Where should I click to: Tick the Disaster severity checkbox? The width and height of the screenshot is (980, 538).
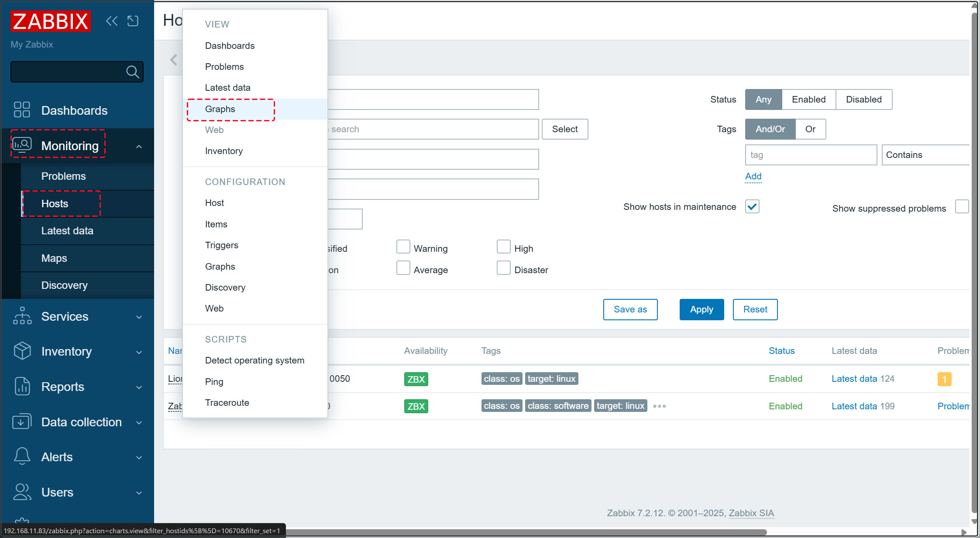(503, 268)
